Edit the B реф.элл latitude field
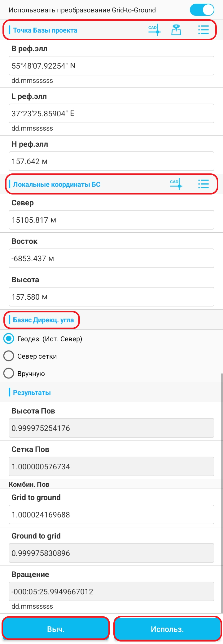 pyautogui.click(x=111, y=66)
